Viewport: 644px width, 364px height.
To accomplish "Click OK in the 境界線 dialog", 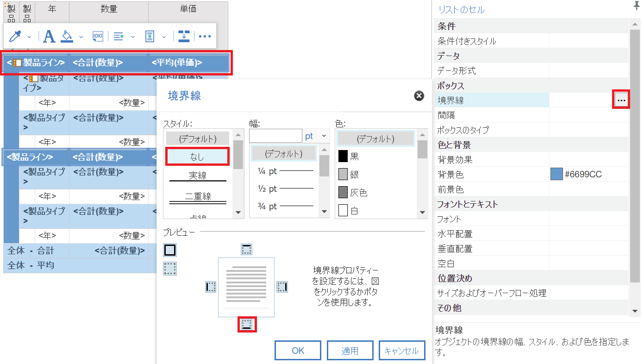I will click(298, 351).
